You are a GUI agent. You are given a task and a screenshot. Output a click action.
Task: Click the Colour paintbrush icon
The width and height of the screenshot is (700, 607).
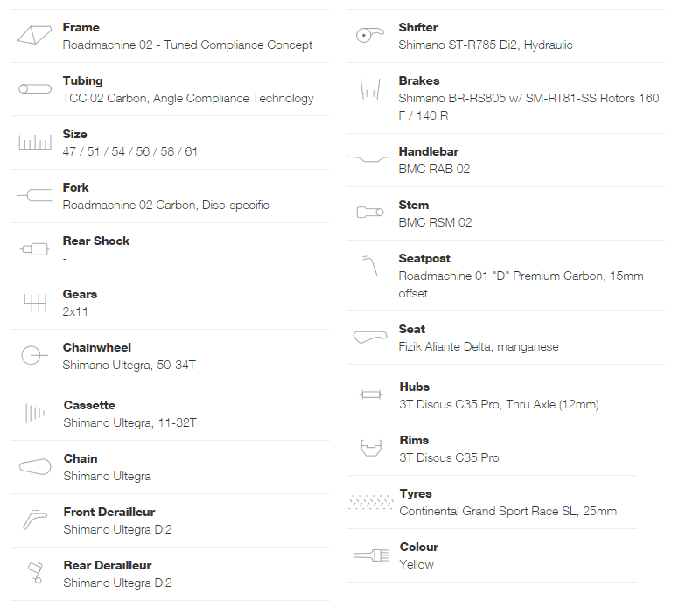point(371,555)
